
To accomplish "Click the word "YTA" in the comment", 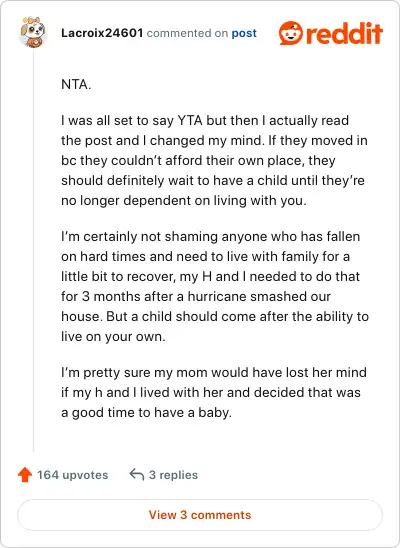I will [190, 121].
